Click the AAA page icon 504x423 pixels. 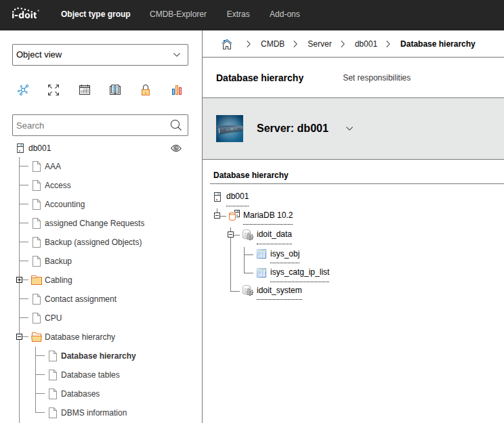pyautogui.click(x=37, y=166)
